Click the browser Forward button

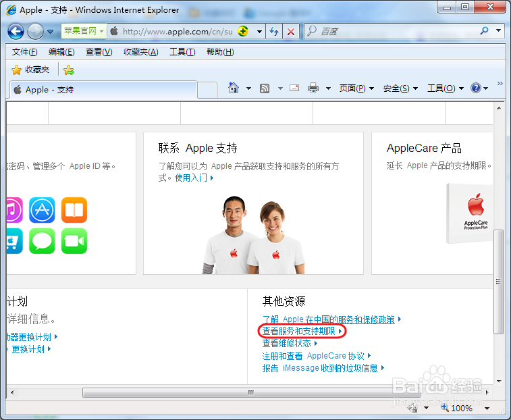click(35, 32)
